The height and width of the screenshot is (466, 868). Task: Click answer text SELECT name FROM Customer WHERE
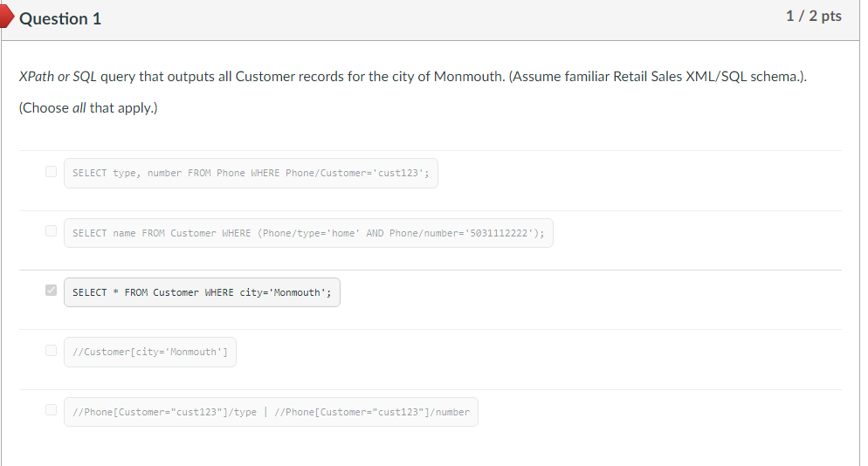pyautogui.click(x=308, y=233)
